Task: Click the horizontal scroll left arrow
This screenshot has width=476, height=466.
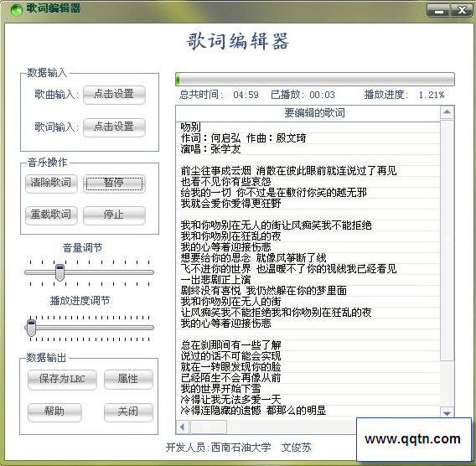Action: pos(183,427)
